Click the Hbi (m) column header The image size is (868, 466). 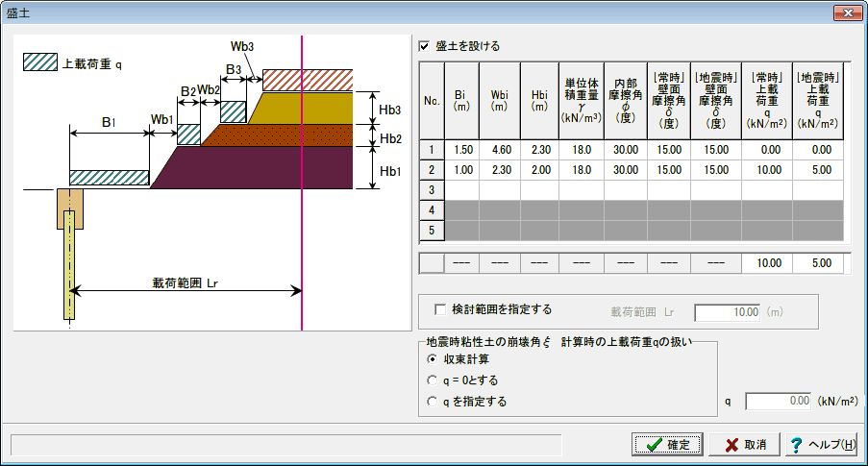pos(539,101)
